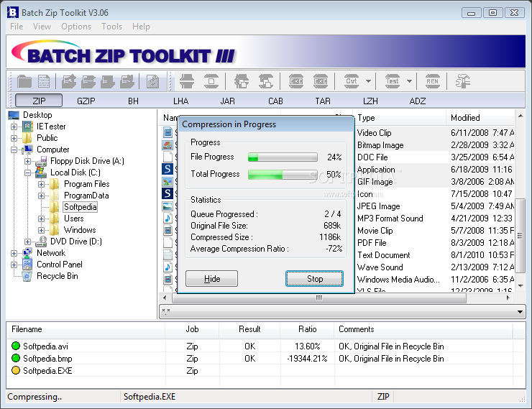Image resolution: width=532 pixels, height=409 pixels.
Task: Click the Network tree icon
Action: click(x=27, y=253)
